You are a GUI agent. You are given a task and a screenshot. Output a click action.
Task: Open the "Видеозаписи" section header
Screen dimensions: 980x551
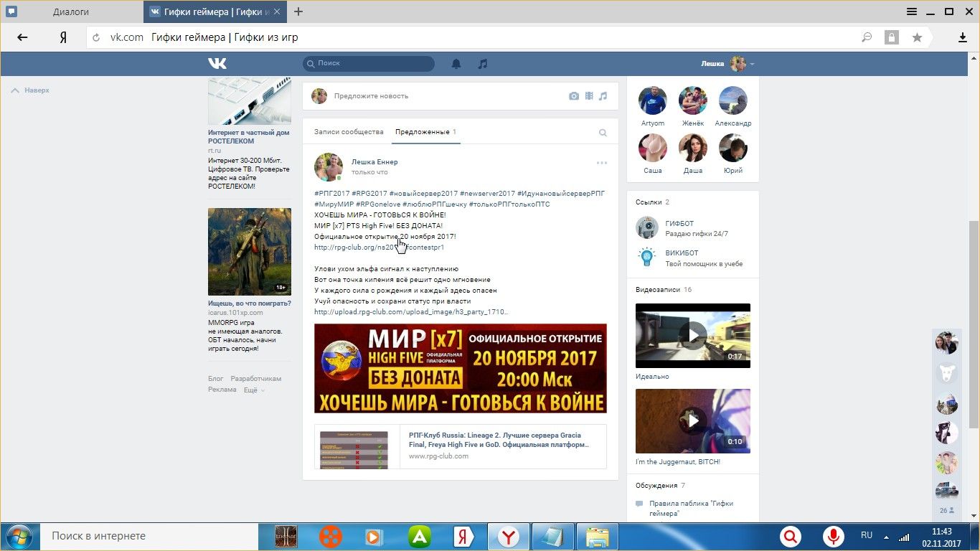click(664, 290)
